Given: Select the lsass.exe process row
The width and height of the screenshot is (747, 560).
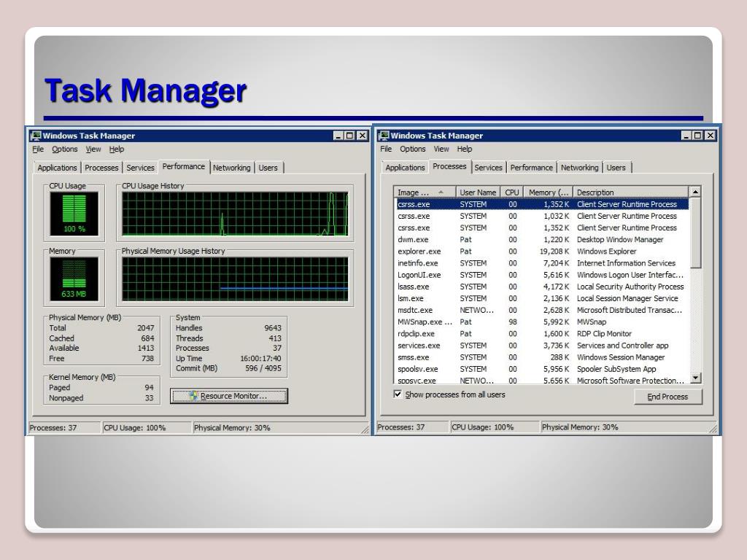Looking at the screenshot, I should 542,287.
